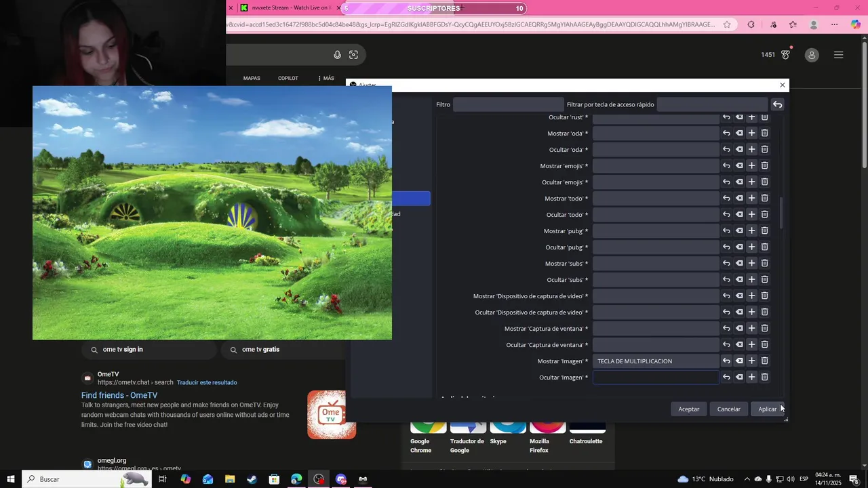This screenshot has width=868, height=488.
Task: Delete hotkey binding for Ocultar 'rust'
Action: tap(764, 117)
